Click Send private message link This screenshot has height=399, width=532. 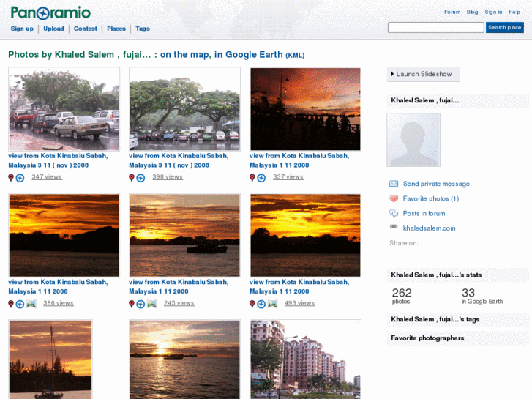(x=436, y=184)
